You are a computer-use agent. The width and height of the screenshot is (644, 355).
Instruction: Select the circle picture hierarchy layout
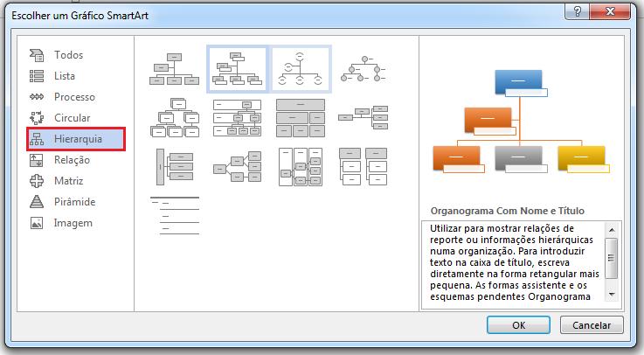[x=363, y=69]
